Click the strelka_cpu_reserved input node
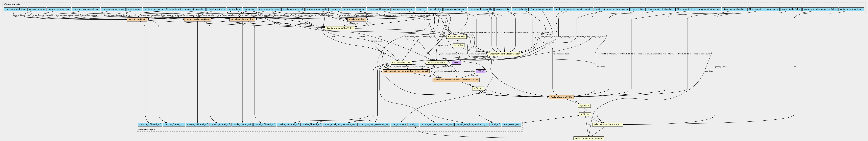868x141 pixels. point(293,9)
